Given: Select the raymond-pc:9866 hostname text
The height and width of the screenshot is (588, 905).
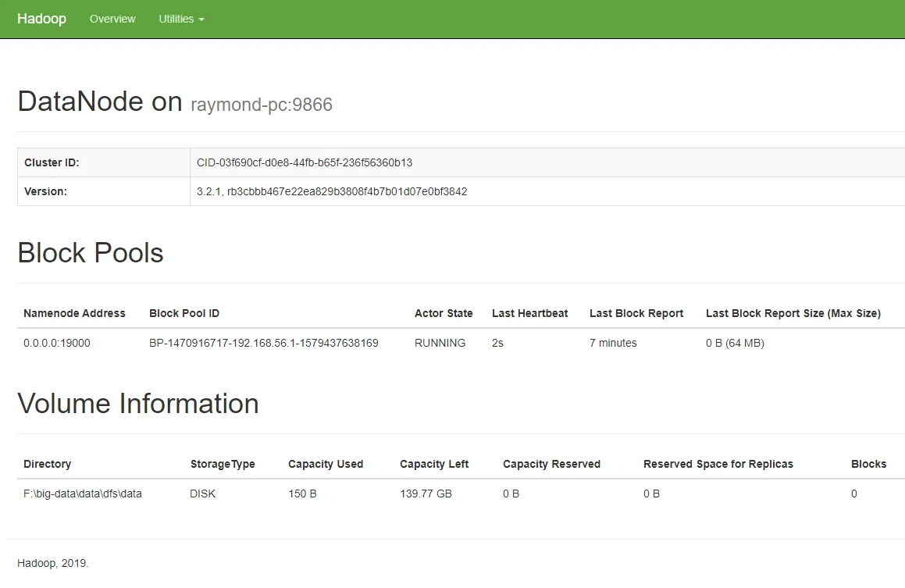Looking at the screenshot, I should click(262, 105).
